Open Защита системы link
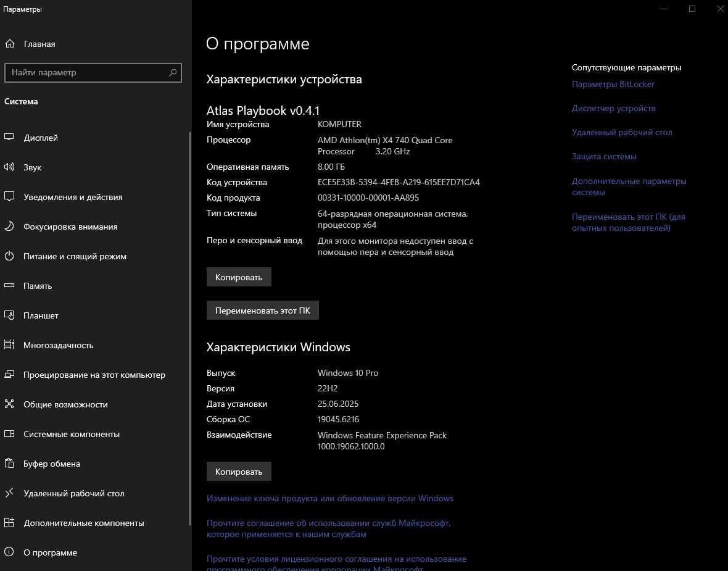 (x=603, y=157)
